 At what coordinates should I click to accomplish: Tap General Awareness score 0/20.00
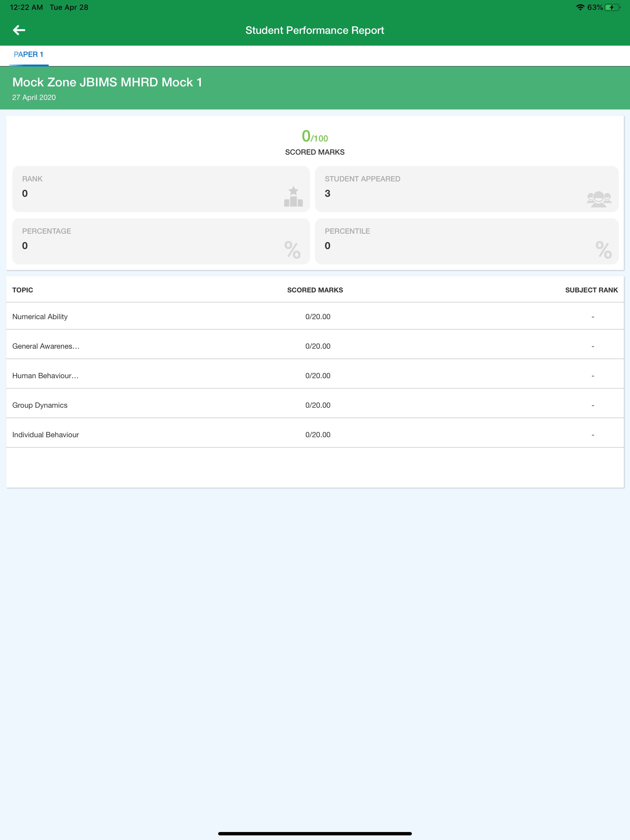[x=318, y=346]
